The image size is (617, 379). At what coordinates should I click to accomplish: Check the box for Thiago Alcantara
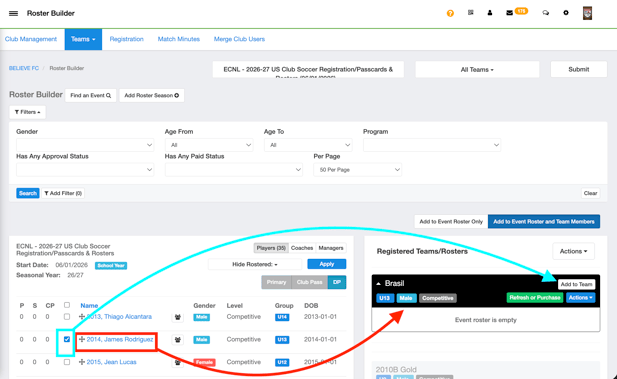coord(67,316)
